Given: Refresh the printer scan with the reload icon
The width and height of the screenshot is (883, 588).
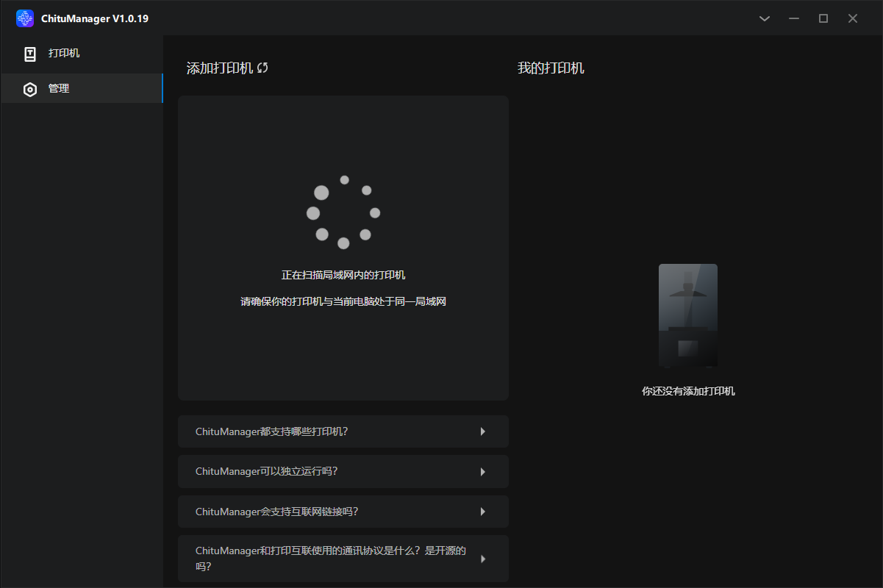Looking at the screenshot, I should [262, 68].
